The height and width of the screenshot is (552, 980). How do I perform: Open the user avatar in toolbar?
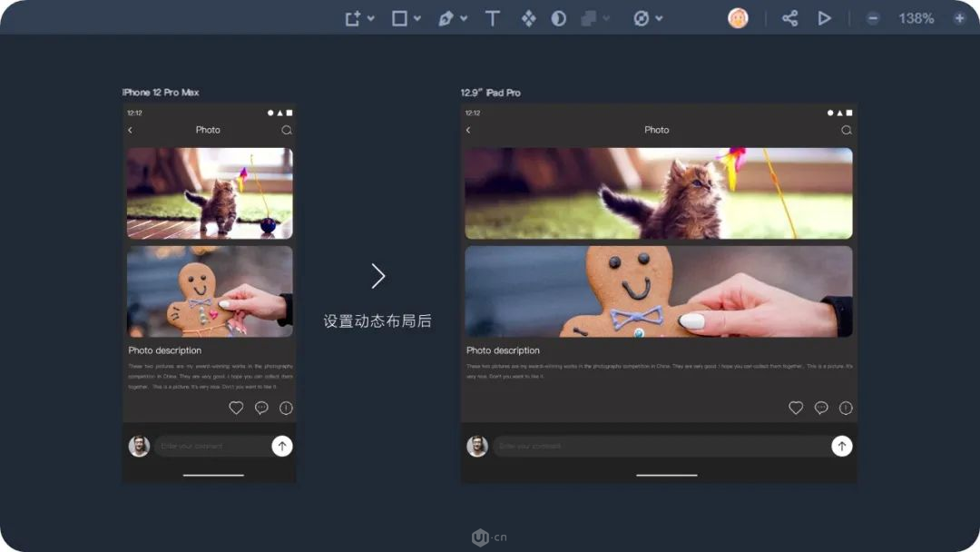tap(738, 18)
